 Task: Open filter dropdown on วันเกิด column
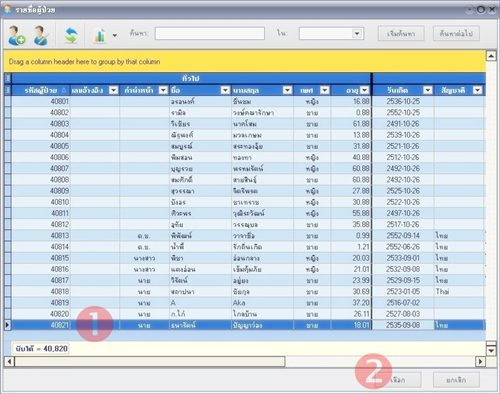(428, 90)
